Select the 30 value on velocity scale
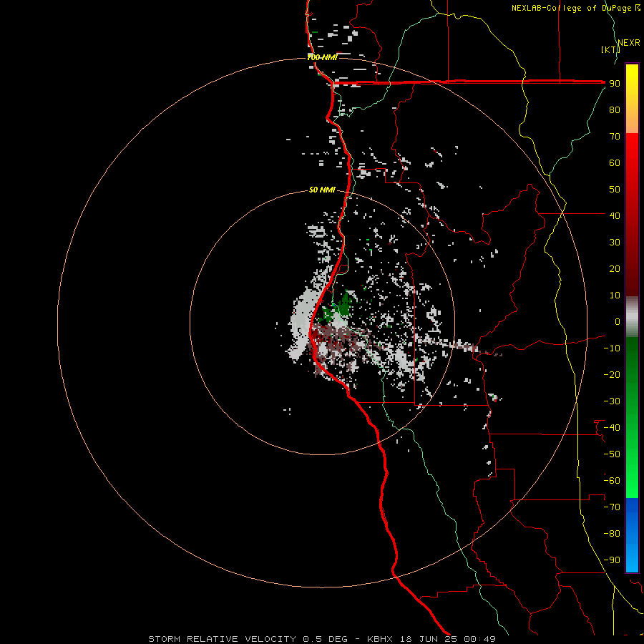 (x=615, y=243)
